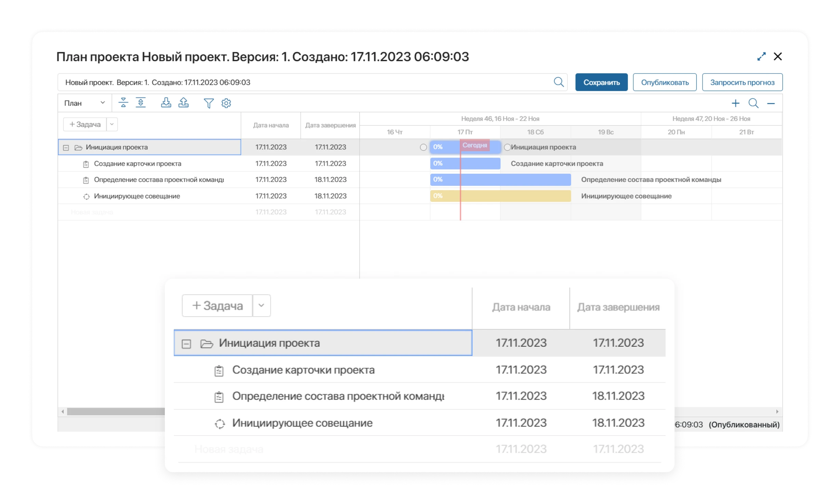Open the filter funnel icon
This screenshot has width=840, height=504.
tap(208, 103)
